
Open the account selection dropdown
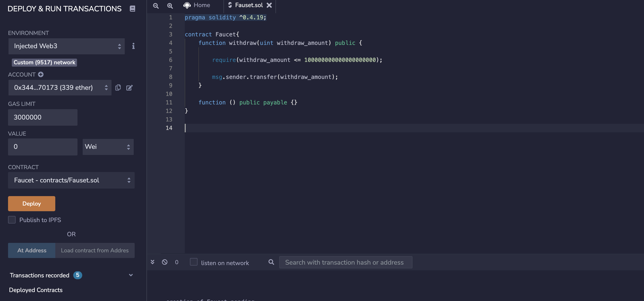click(x=60, y=87)
